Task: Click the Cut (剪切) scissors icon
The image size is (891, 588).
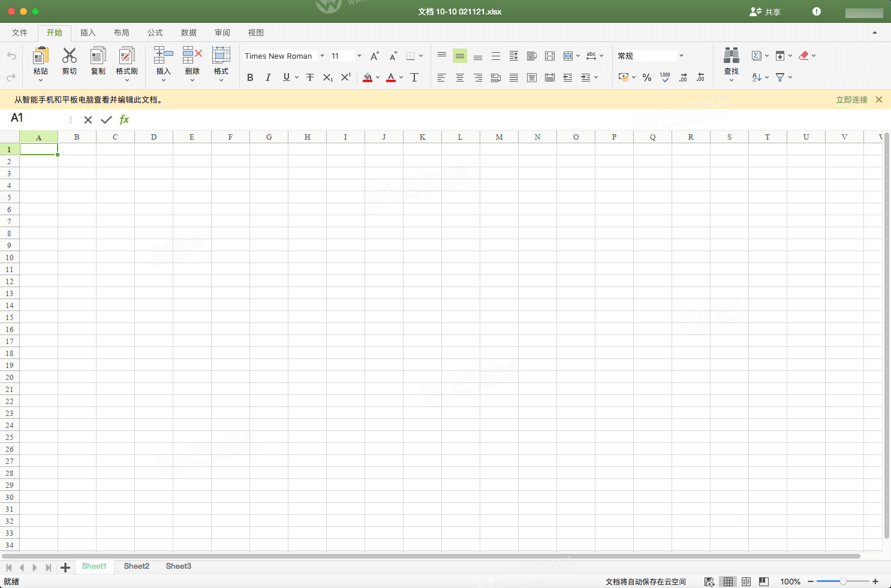Action: point(70,56)
